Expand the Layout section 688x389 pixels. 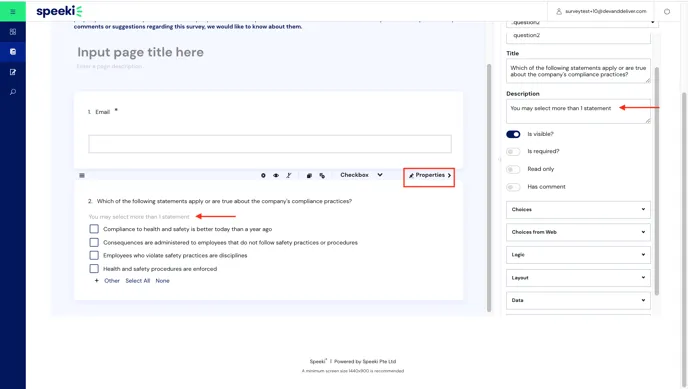click(x=578, y=278)
